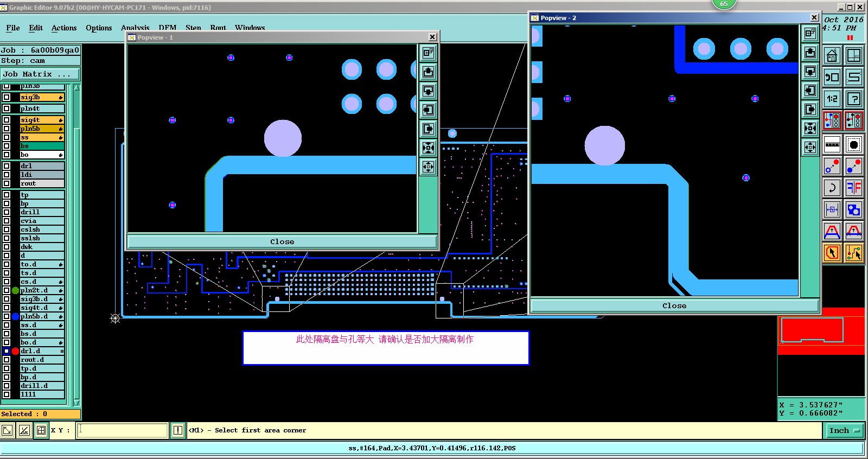This screenshot has height=459, width=868.
Task: Open the Options menu
Action: [x=99, y=28]
